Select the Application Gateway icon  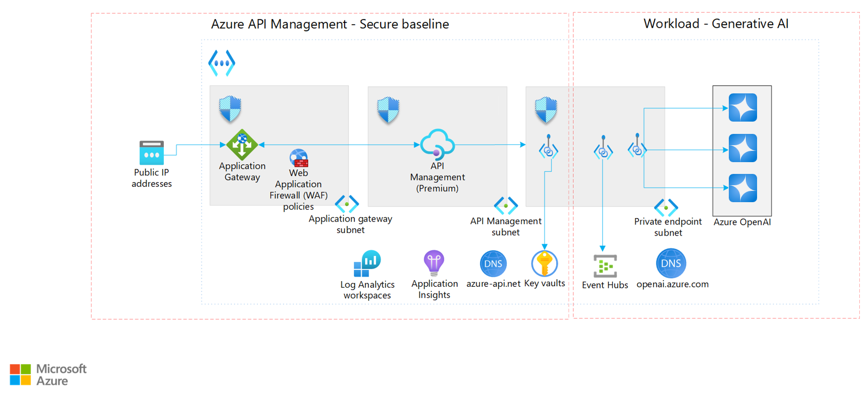coord(242,145)
